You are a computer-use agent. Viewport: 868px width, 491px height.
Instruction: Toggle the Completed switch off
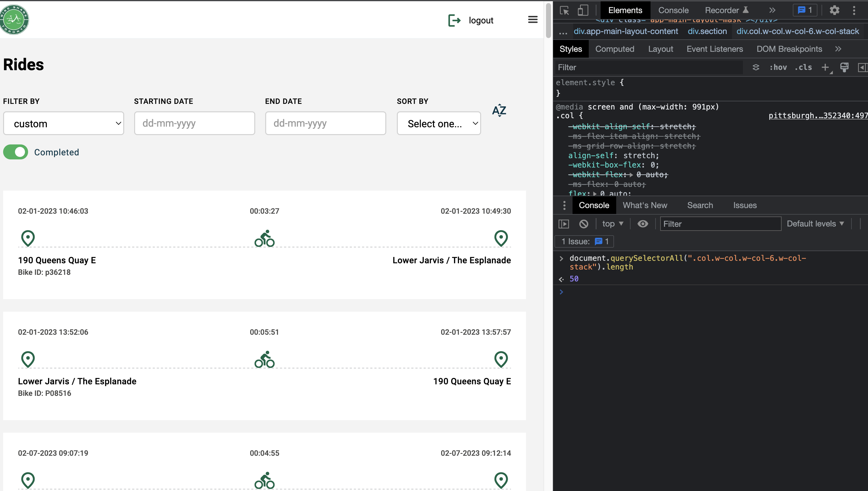[16, 152]
